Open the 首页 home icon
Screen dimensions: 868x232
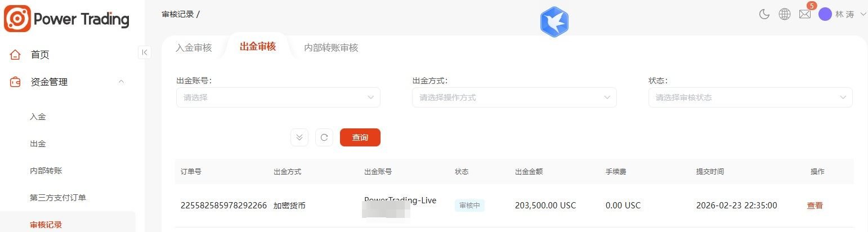pos(15,55)
